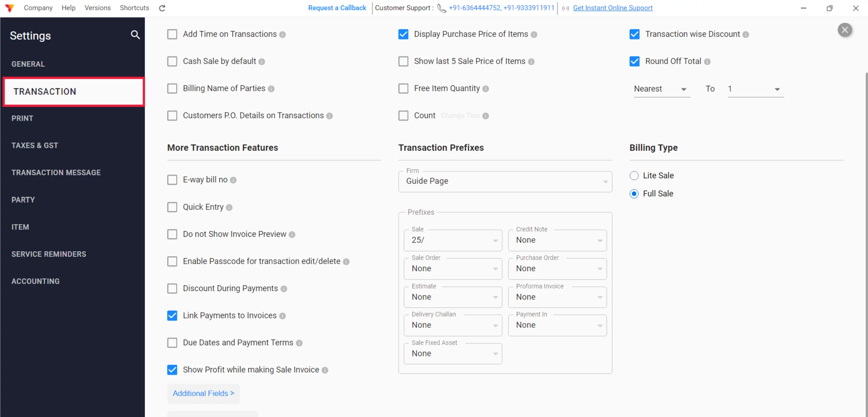Click info icon beside Do not Show Invoice Preview
The height and width of the screenshot is (417, 868).
[292, 235]
